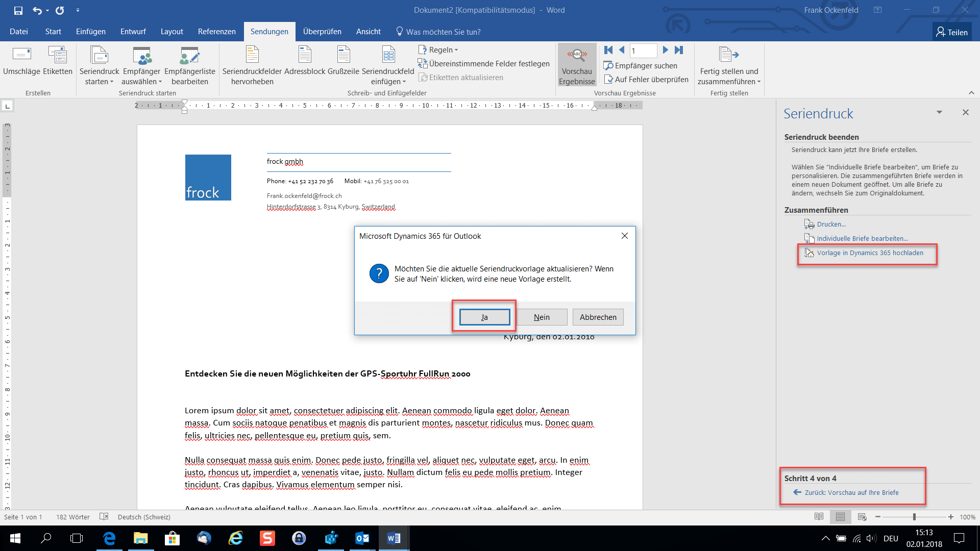Switch to the Ansicht tab
This screenshot has width=980, height=551.
coord(369,32)
